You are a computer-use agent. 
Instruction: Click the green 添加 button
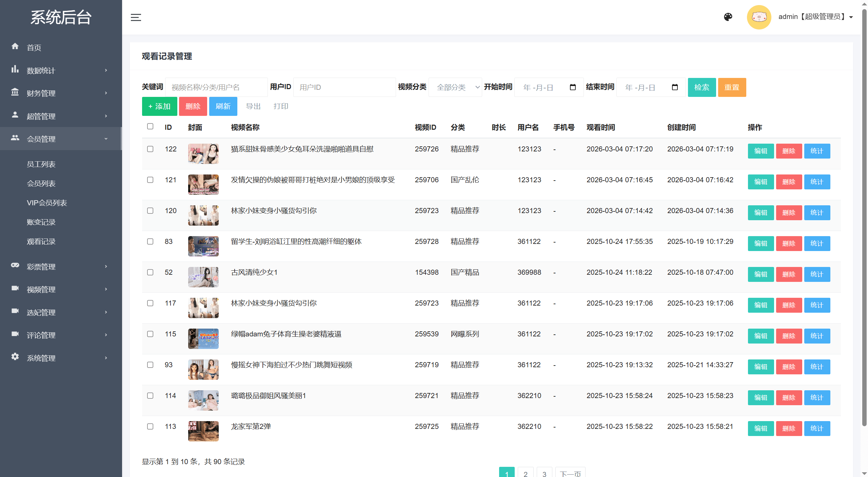pyautogui.click(x=159, y=106)
